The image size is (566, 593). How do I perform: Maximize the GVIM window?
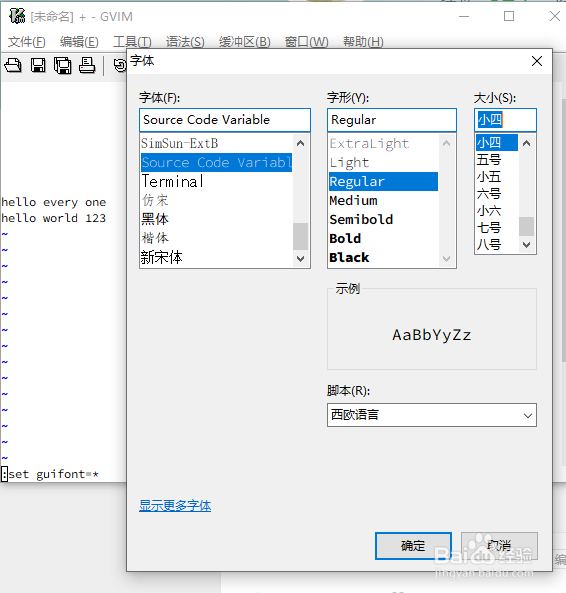pyautogui.click(x=509, y=16)
